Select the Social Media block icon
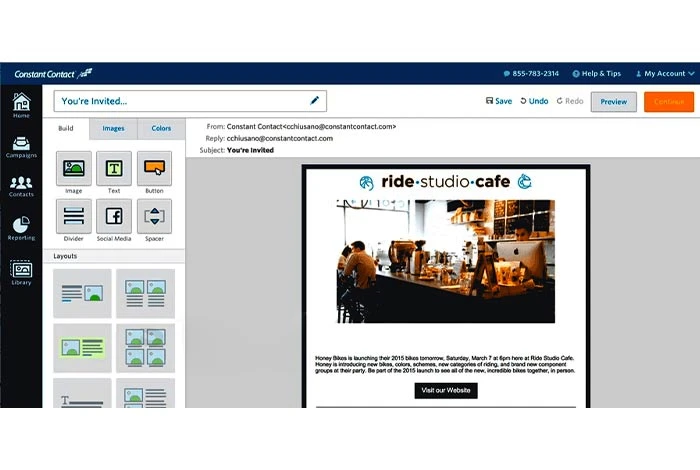This screenshot has width=700, height=470. pyautogui.click(x=114, y=216)
